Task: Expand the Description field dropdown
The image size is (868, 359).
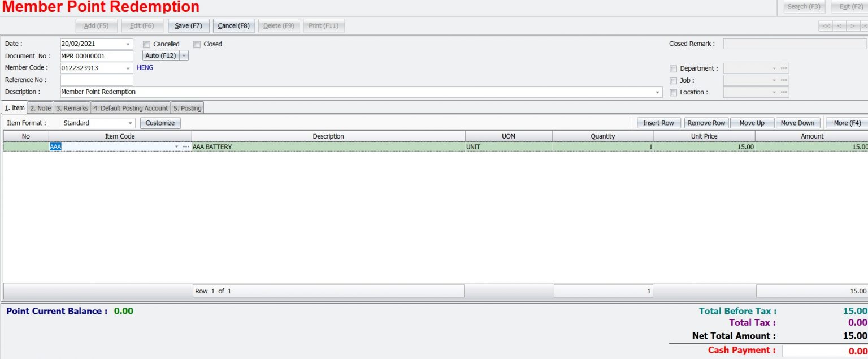Action: click(658, 92)
